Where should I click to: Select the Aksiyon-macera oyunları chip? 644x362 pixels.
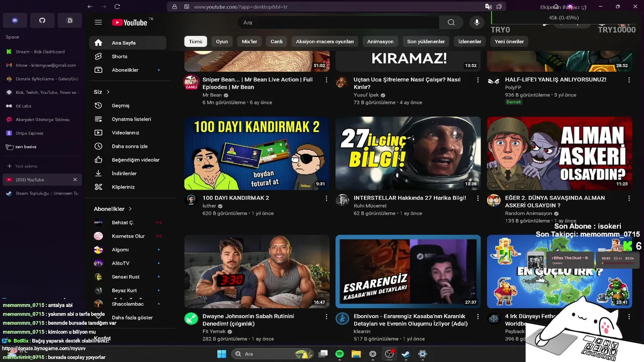pyautogui.click(x=325, y=42)
